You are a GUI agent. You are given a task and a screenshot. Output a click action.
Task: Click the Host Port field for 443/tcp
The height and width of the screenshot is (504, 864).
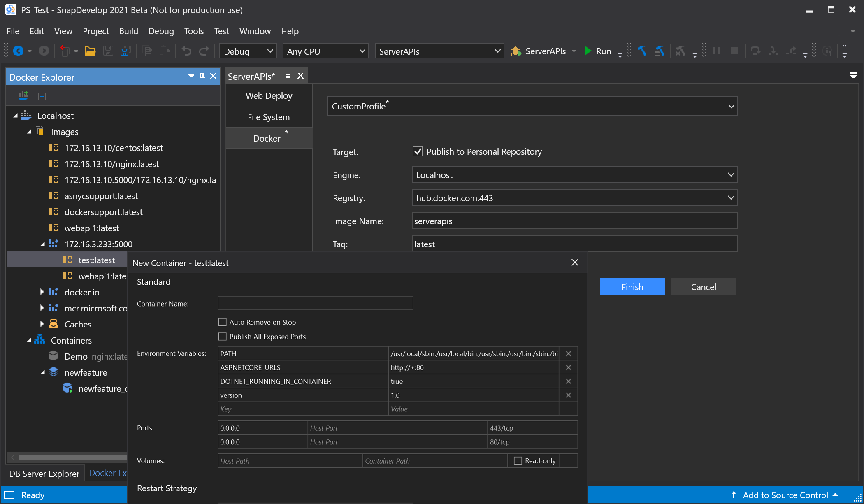point(397,428)
